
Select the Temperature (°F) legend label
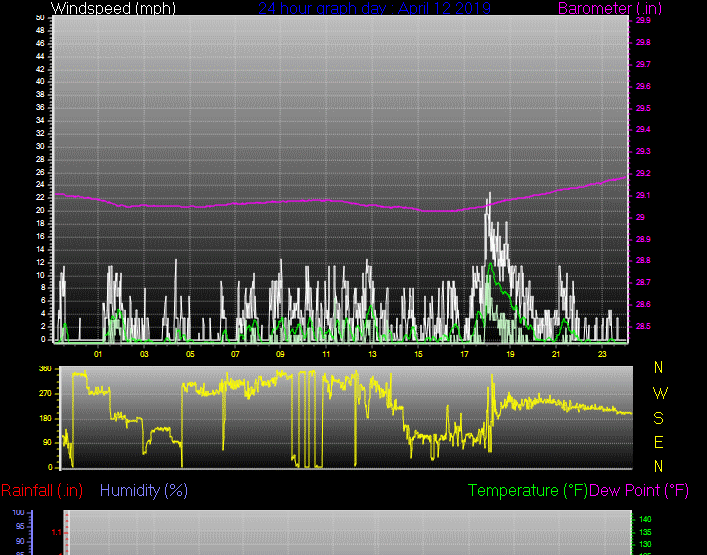pos(528,491)
